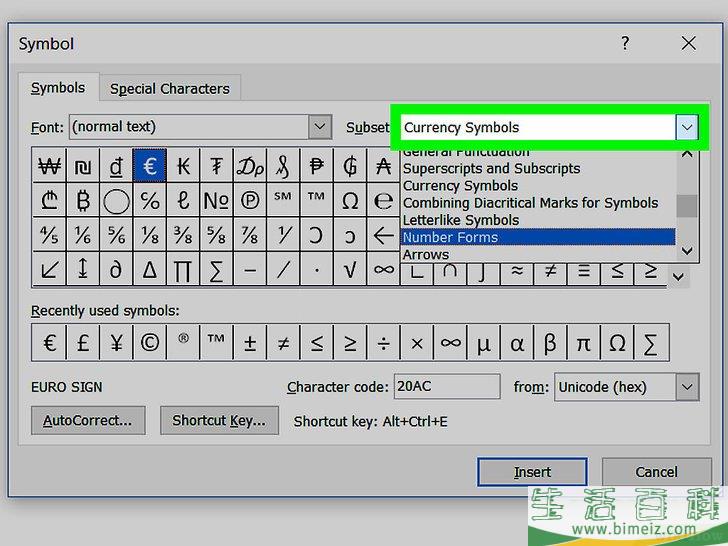Select the Bitcoin symbol in the symbol grid
This screenshot has width=728, height=546.
(x=83, y=201)
